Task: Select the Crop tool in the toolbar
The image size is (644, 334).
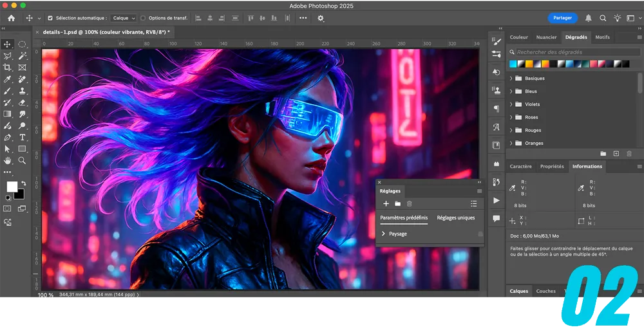Action: tap(8, 68)
